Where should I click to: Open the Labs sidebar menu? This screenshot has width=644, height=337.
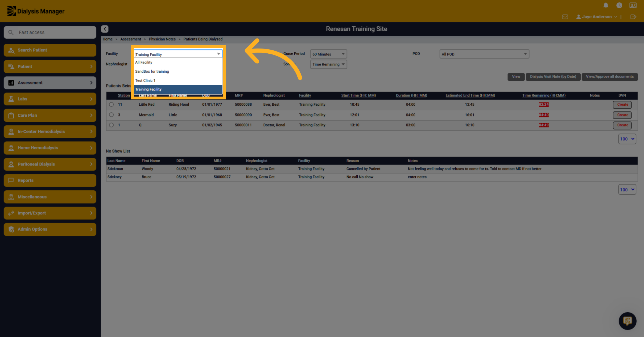point(50,99)
